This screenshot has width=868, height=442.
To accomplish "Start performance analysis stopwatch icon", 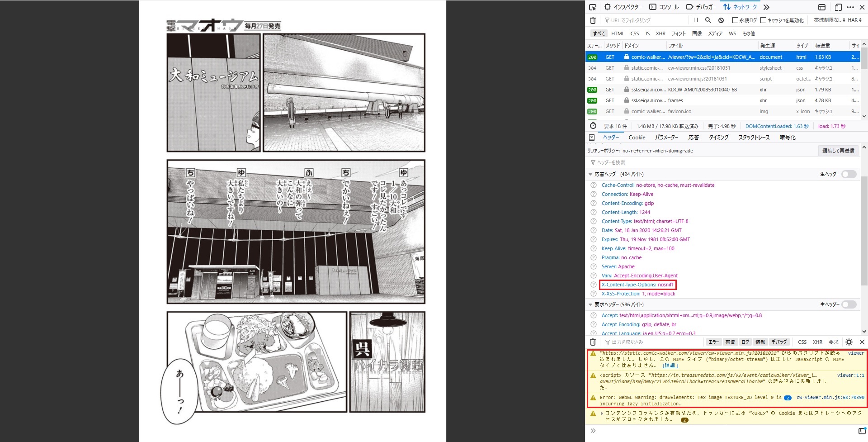I will pyautogui.click(x=593, y=126).
